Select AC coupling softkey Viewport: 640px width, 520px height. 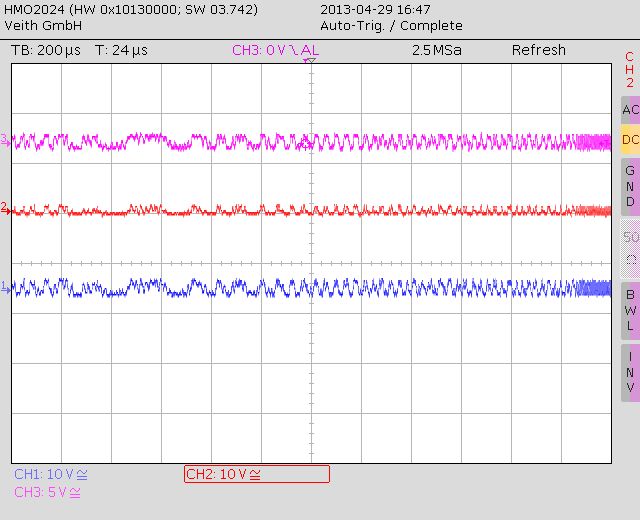[631, 110]
